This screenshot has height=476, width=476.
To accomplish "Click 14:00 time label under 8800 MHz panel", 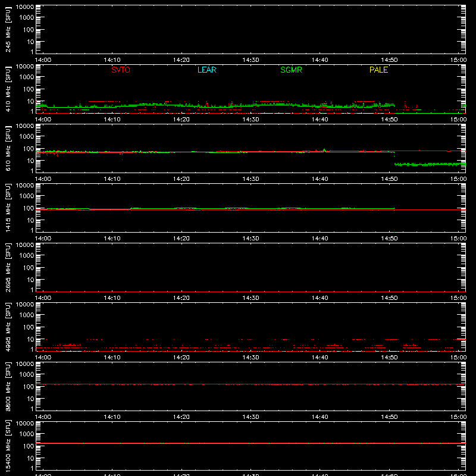I will (x=43, y=417).
